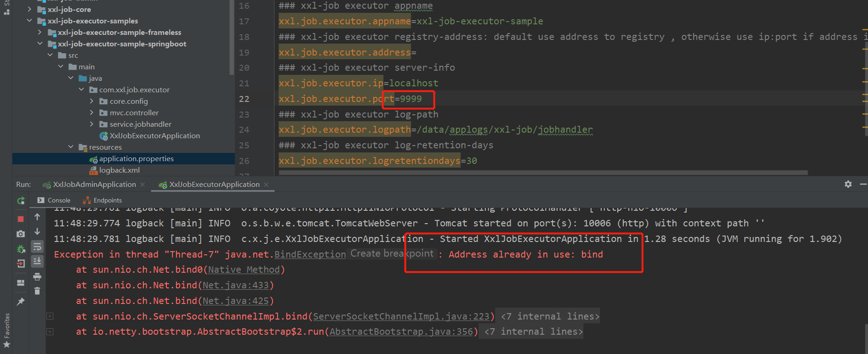Click the Tomcat started on port 10006 log line
Screen dimensions: 868x354
pyautogui.click(x=409, y=223)
